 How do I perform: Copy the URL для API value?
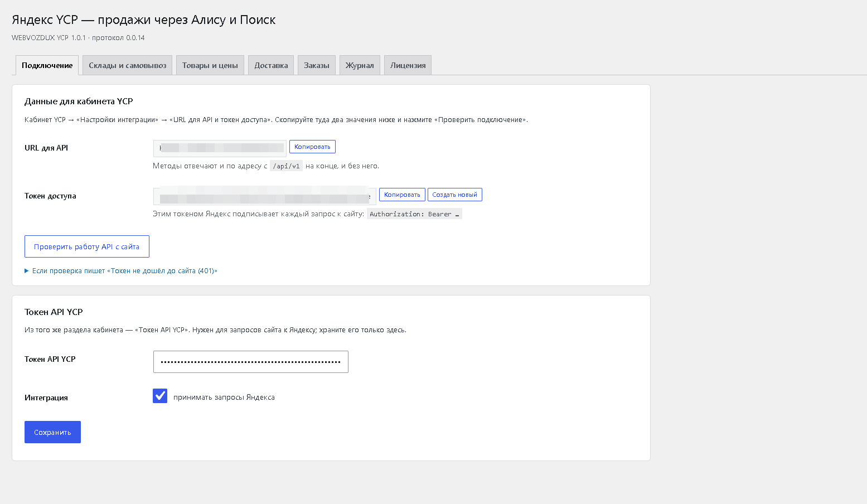[x=312, y=147]
